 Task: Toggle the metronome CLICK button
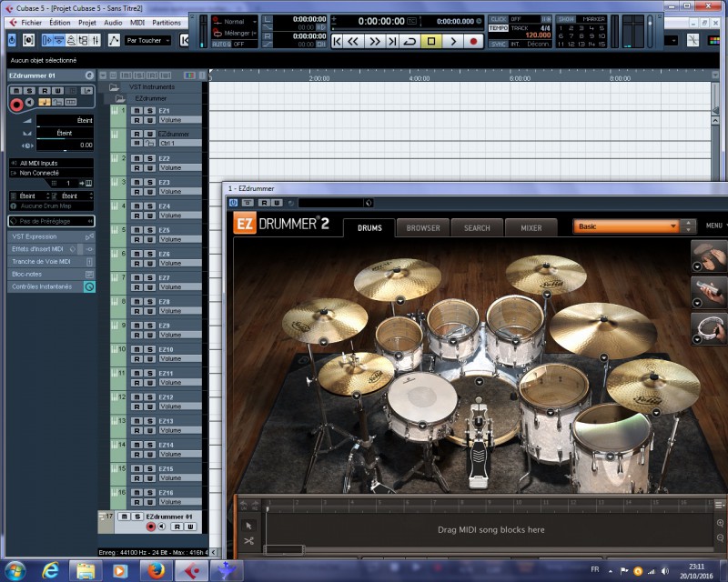pyautogui.click(x=499, y=19)
